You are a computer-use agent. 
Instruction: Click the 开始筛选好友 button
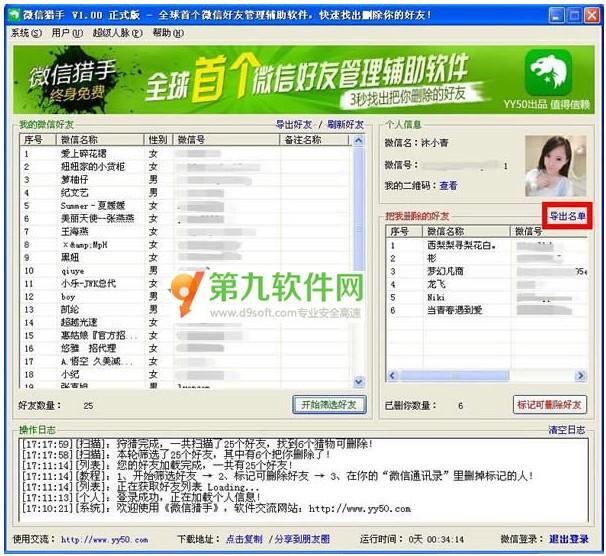click(329, 405)
